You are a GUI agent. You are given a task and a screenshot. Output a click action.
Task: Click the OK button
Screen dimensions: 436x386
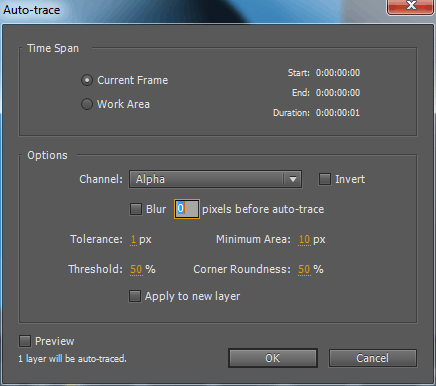273,358
